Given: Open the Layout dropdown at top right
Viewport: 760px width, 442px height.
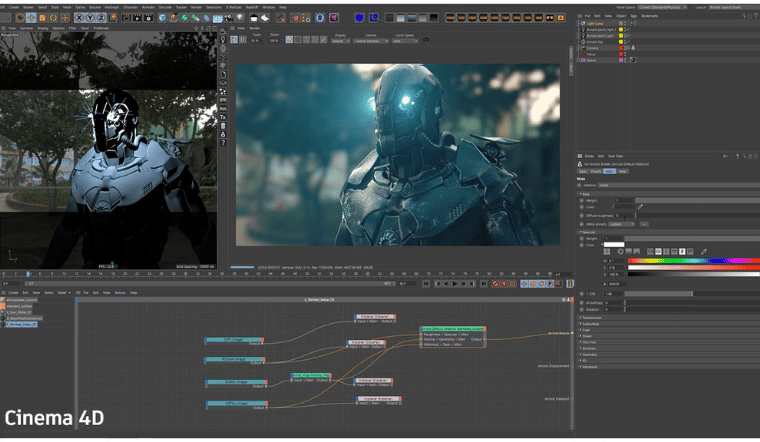Looking at the screenshot, I should (733, 7).
